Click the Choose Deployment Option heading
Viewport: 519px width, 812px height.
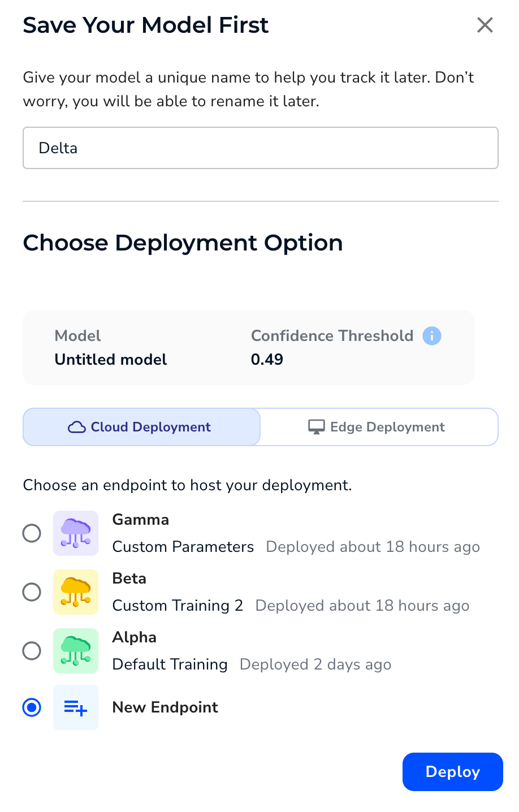click(183, 243)
